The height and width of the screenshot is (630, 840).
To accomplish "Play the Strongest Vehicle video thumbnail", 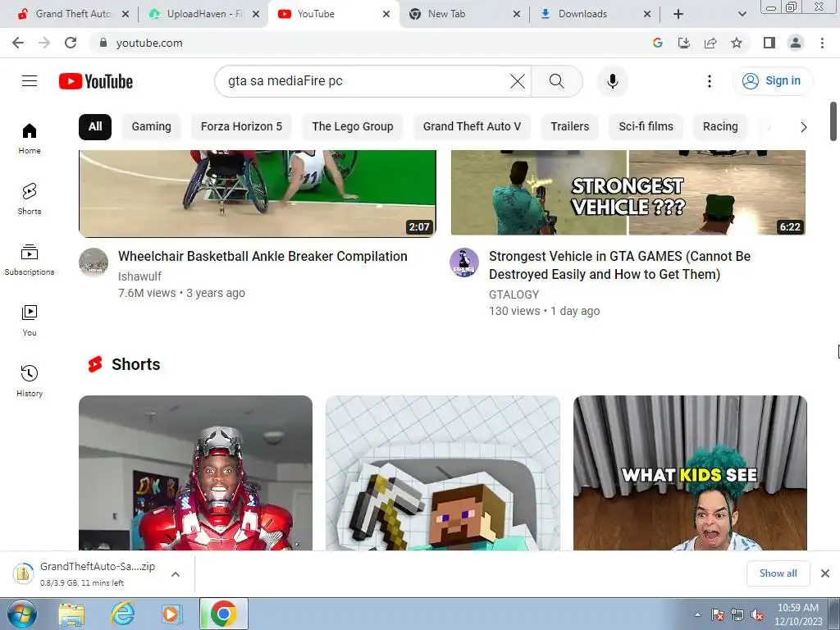I will click(x=628, y=193).
